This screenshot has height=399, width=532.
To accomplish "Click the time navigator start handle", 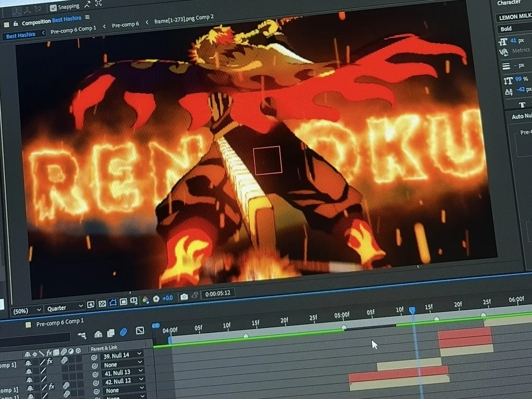I will 156,326.
